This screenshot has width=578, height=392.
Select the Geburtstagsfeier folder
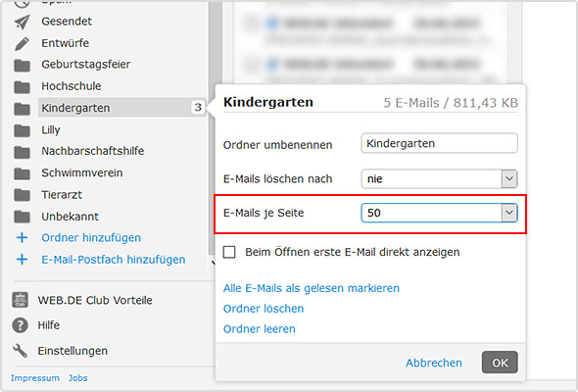[x=86, y=64]
